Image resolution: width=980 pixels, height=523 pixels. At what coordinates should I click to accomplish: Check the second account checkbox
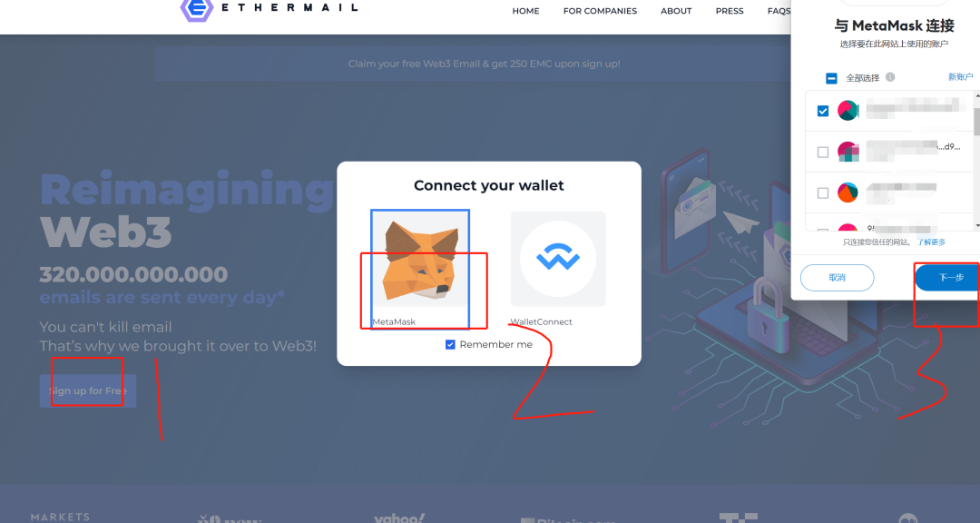(823, 152)
